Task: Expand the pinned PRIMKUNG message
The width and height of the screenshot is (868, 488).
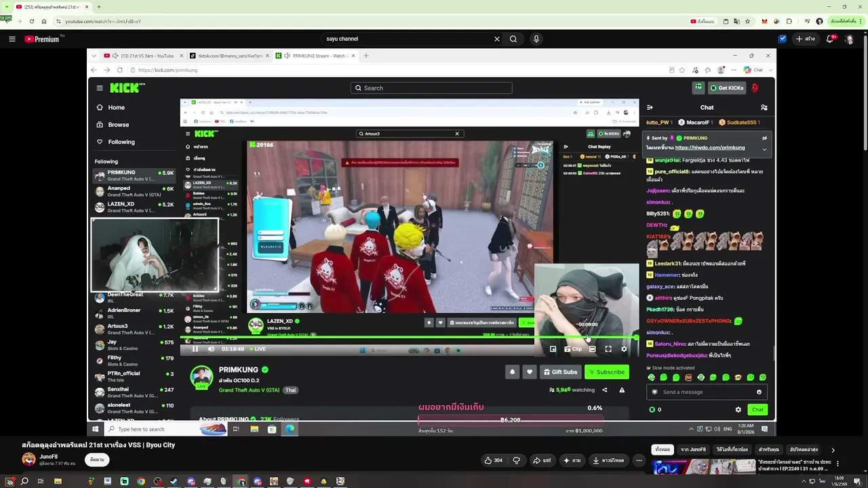Action: [764, 149]
